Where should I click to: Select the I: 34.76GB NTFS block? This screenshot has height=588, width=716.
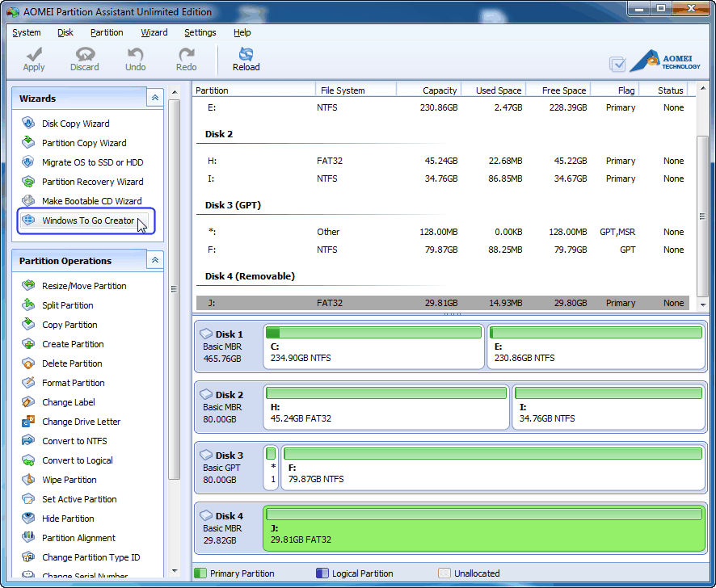click(609, 407)
